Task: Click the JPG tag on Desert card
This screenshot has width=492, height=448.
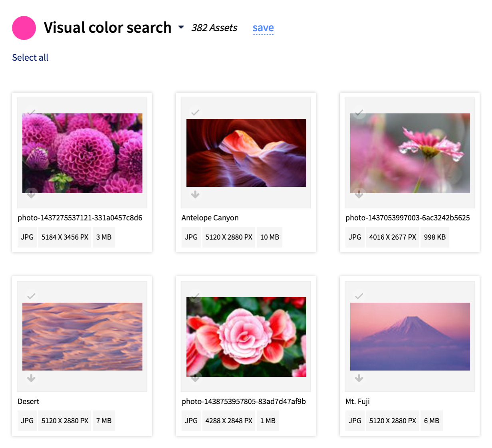Action: (27, 421)
